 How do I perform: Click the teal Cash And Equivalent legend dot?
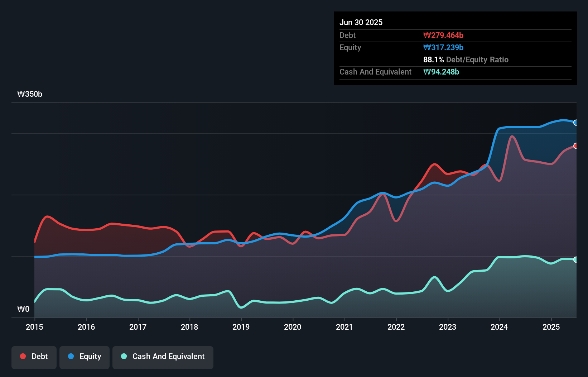coord(123,357)
